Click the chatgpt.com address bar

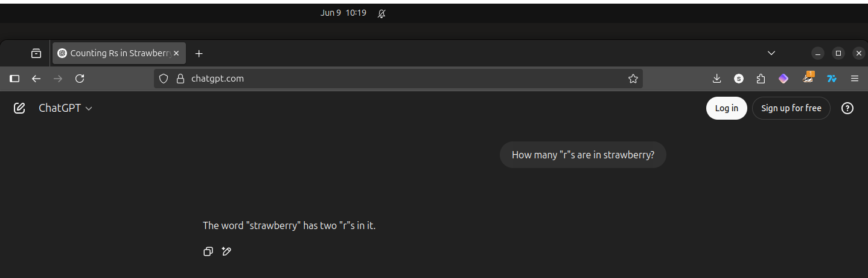(x=398, y=79)
